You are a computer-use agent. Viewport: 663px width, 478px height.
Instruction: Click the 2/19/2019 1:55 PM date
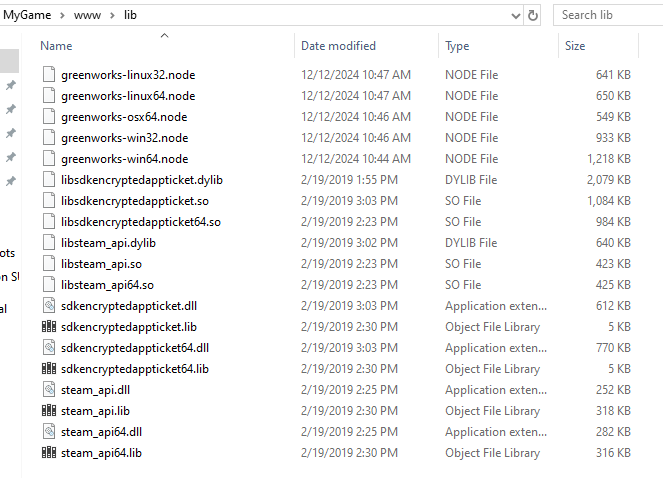350,180
